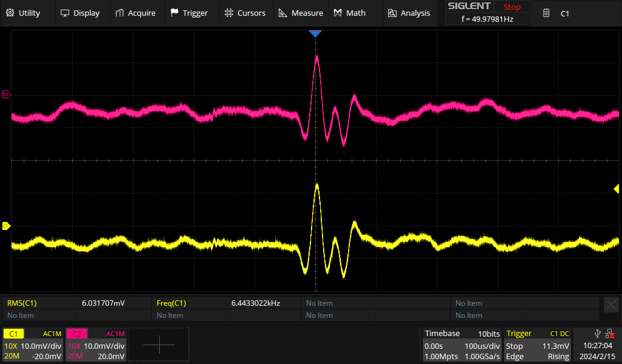Select the pink C2 ground level marker
Screen dimensions: 622x364
click(x=6, y=94)
